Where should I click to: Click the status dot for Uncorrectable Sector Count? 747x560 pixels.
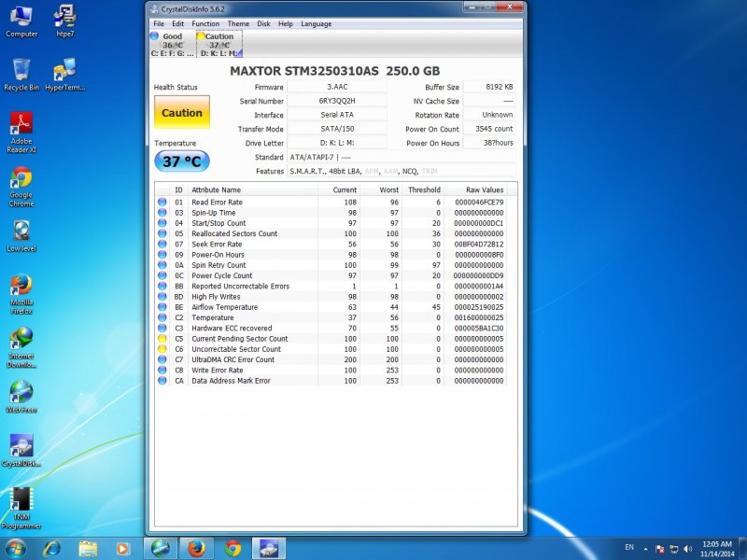162,349
